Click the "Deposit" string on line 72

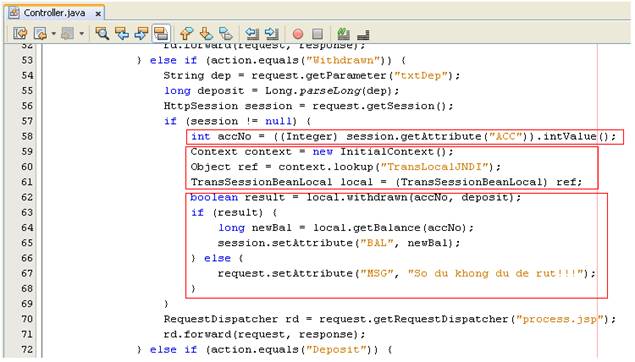click(336, 349)
